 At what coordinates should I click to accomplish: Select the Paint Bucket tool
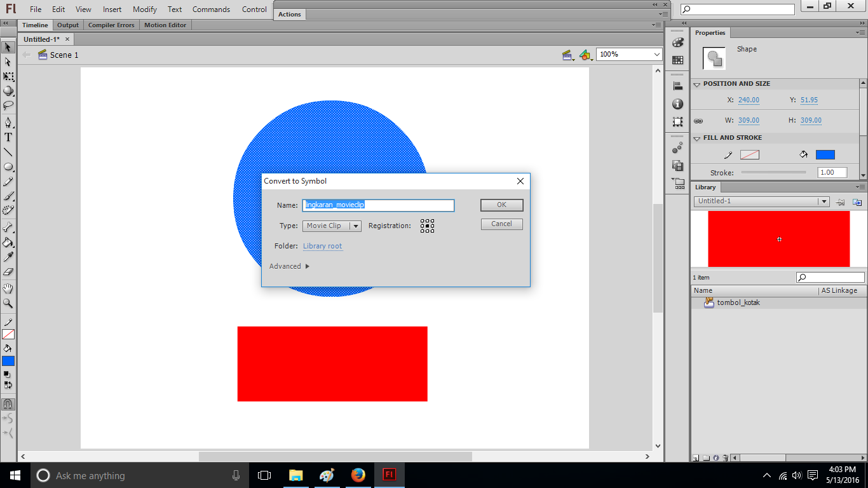click(8, 242)
